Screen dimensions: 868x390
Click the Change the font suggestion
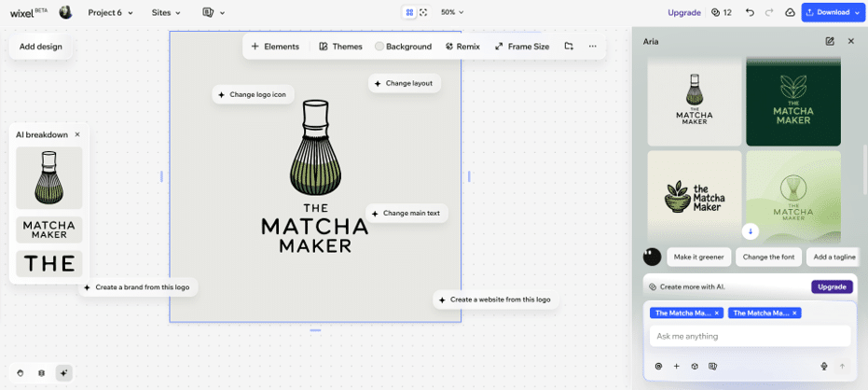coord(769,258)
